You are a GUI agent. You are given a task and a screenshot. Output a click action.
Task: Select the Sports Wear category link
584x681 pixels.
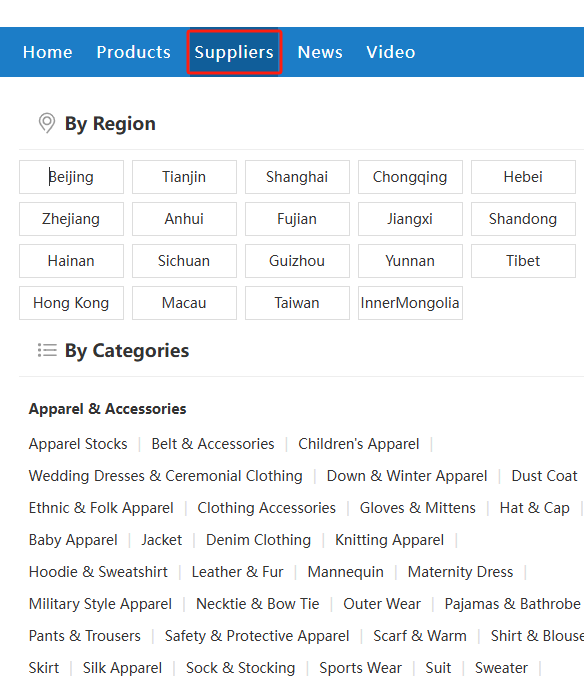360,668
